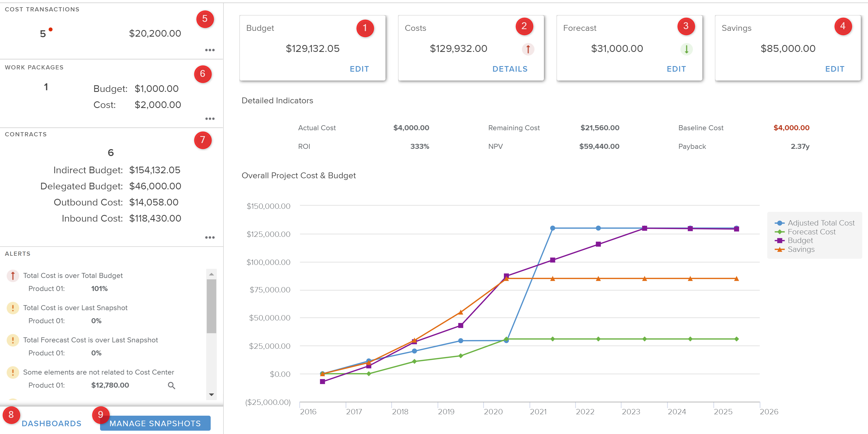Screen dimensions: 868x434
Task: Click the Manage Snapshots button
Action: 155,423
